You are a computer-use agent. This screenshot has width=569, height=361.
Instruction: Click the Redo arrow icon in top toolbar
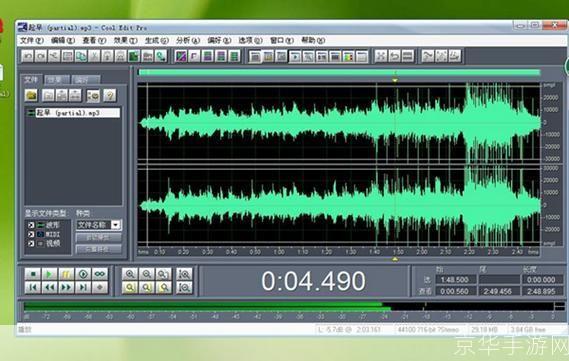point(41,56)
